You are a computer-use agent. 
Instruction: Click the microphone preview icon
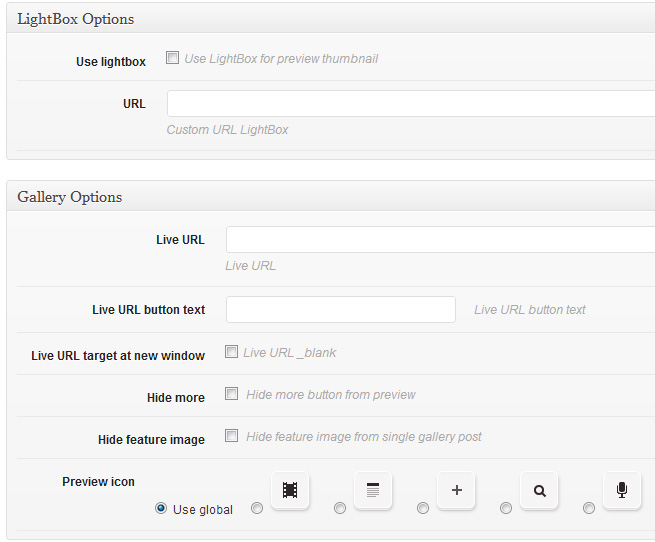[x=622, y=490]
